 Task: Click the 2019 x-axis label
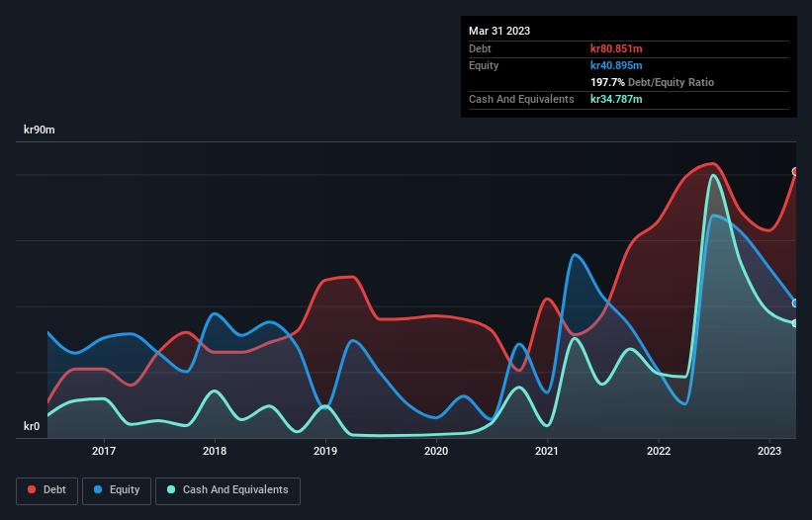coord(325,451)
